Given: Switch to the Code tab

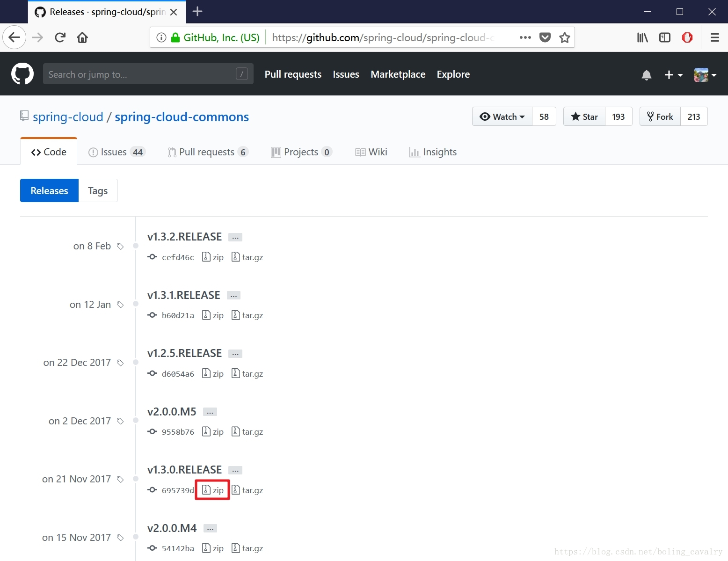Looking at the screenshot, I should [x=49, y=152].
